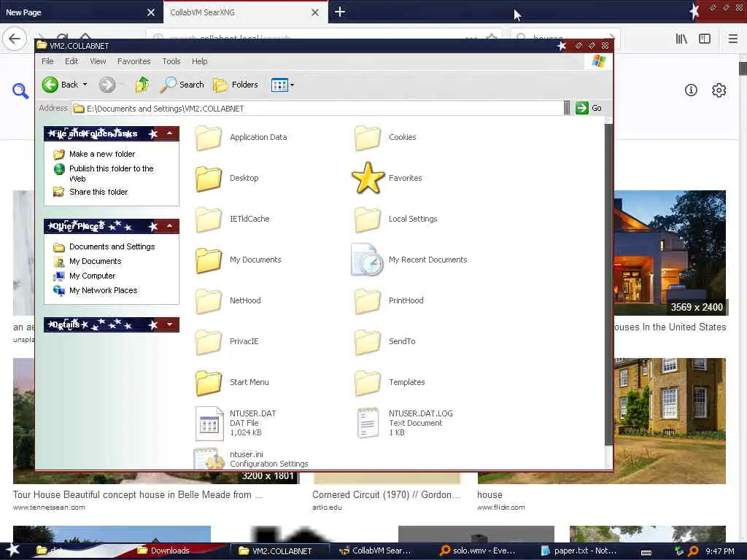747x560 pixels.
Task: Toggle the browser sidebar icon
Action: (705, 39)
